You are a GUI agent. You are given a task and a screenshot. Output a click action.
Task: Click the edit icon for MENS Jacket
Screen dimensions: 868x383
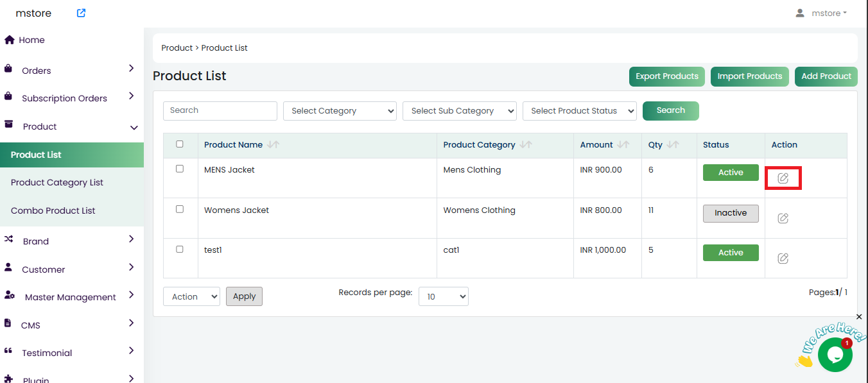783,178
